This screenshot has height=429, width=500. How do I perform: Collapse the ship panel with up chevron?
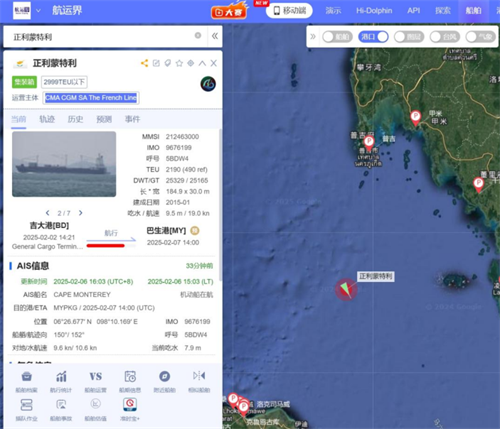202,63
